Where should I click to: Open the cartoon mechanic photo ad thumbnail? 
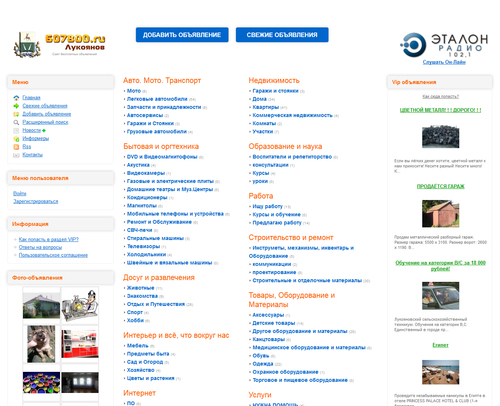coord(80,305)
